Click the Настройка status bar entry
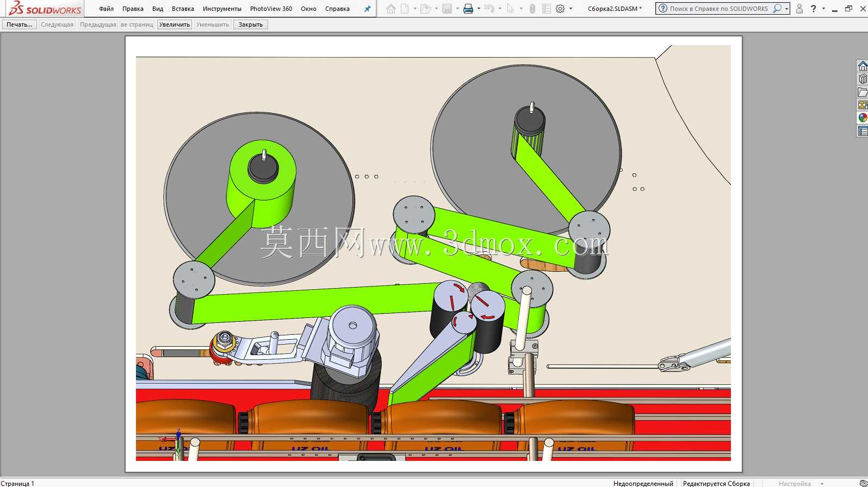 point(795,483)
